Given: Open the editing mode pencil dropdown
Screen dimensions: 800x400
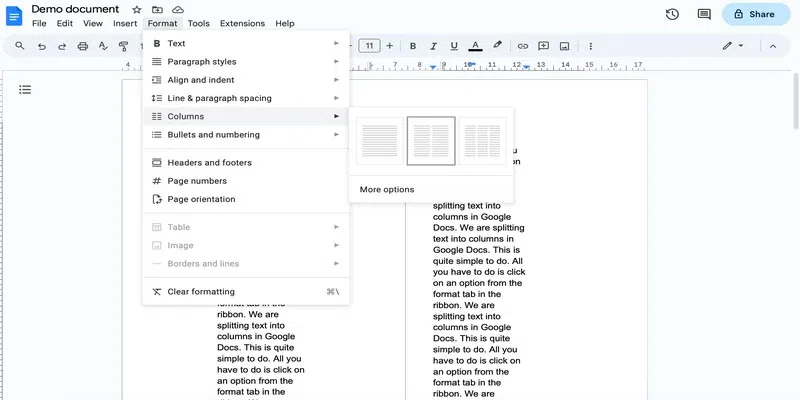Looking at the screenshot, I should coord(733,46).
